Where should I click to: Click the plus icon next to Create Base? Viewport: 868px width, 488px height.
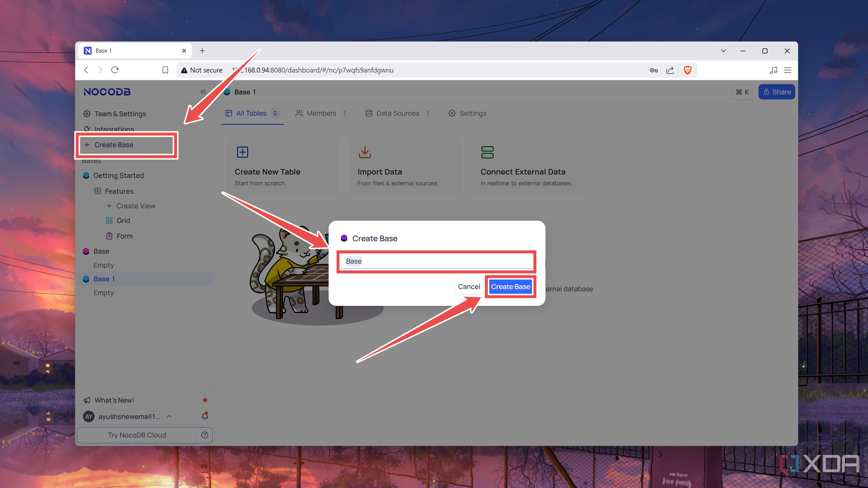coord(87,145)
